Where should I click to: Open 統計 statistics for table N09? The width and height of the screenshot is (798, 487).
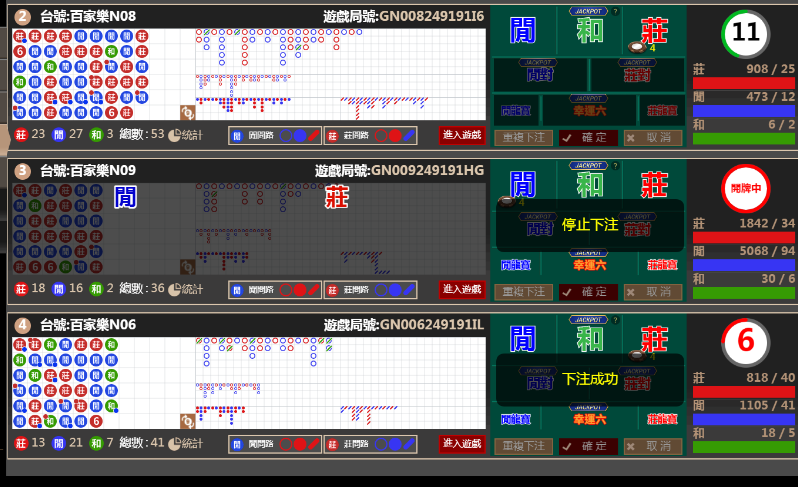coord(185,289)
